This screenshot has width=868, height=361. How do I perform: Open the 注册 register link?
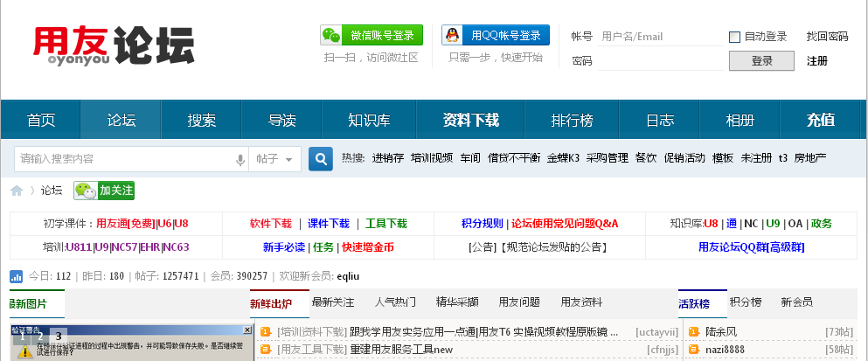pos(817,61)
